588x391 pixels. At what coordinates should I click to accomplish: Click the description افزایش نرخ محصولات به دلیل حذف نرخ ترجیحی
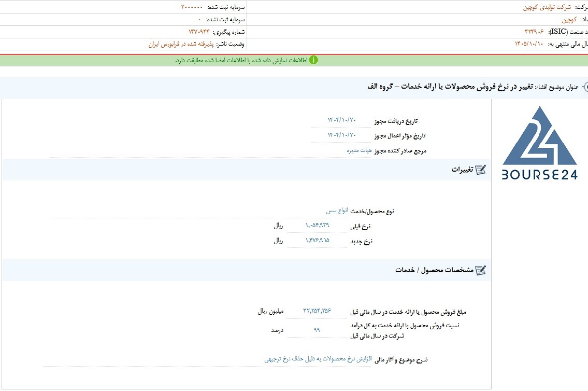tap(318, 359)
